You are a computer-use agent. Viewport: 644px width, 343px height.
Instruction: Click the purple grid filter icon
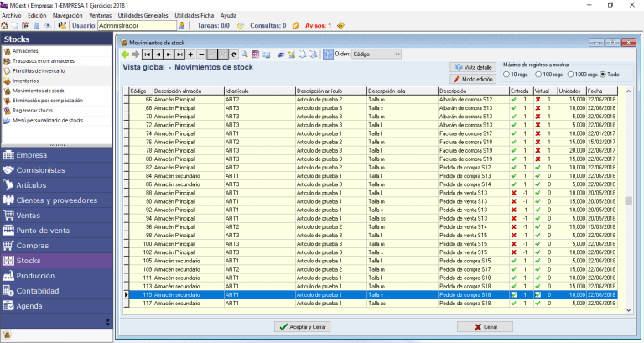click(x=255, y=55)
